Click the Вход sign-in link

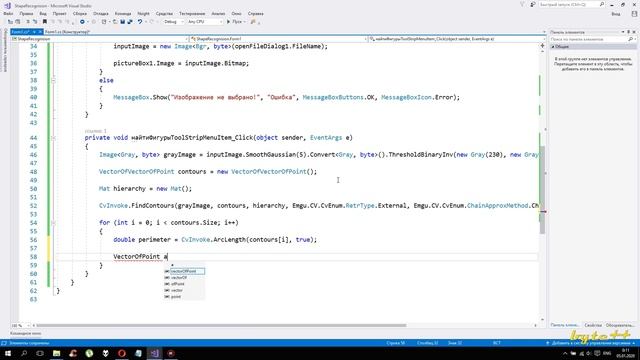pyautogui.click(x=616, y=14)
